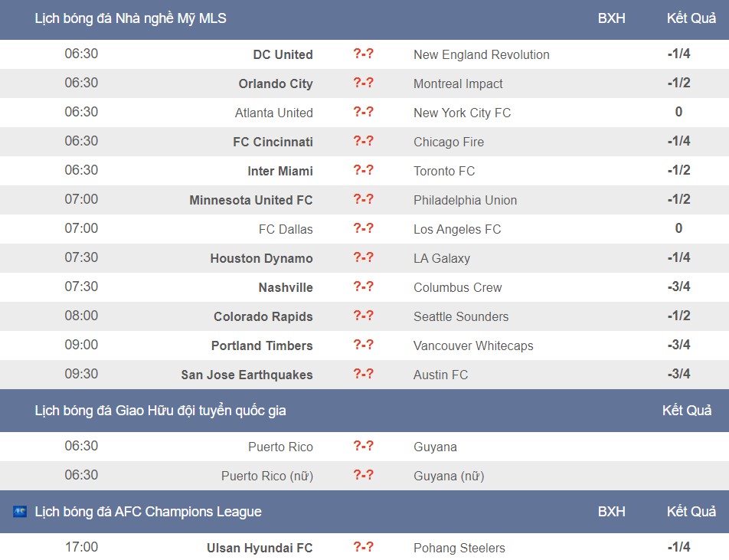Click the -3/4 odds for Portland Timbers
The image size is (729, 560).
coord(678,345)
